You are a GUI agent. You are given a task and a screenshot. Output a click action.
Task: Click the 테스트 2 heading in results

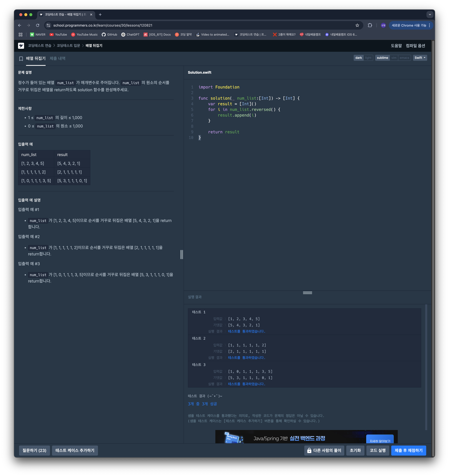pyautogui.click(x=199, y=338)
